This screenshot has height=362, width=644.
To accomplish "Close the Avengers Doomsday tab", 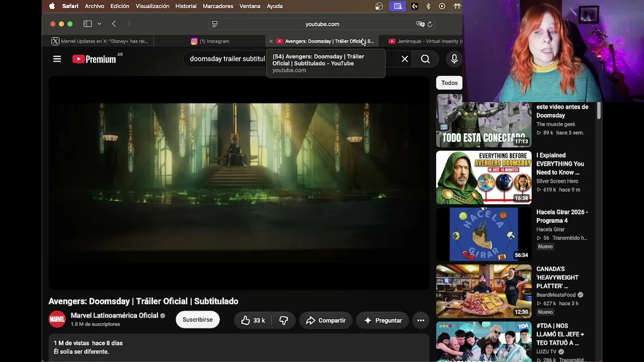I will 271,41.
